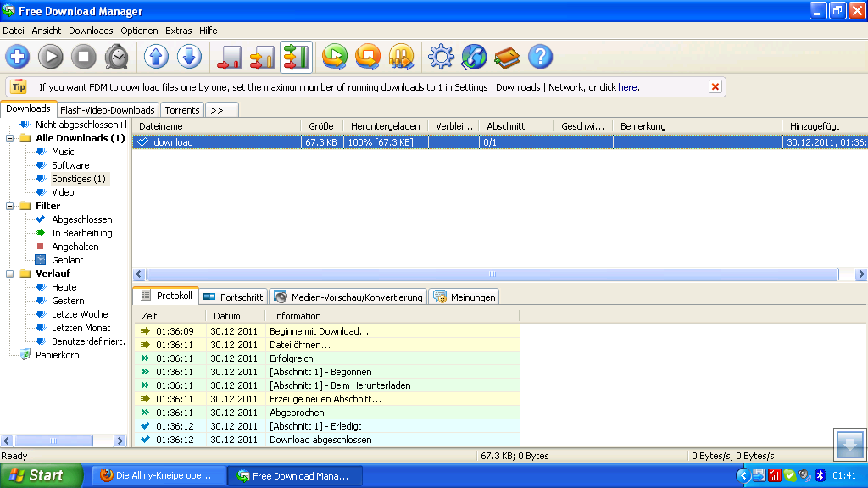The image size is (868, 488).
Task: Open the Optionen menu
Action: click(139, 30)
